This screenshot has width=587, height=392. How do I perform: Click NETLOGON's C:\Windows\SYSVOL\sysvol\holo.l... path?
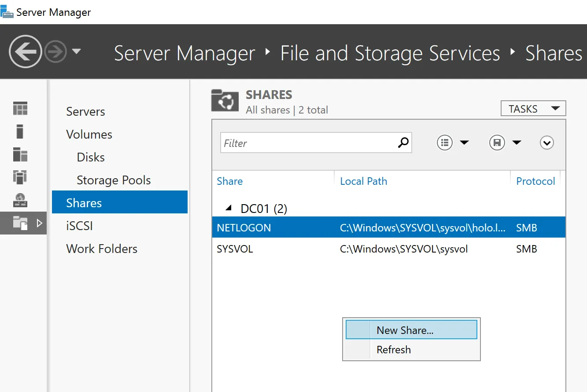click(x=423, y=228)
